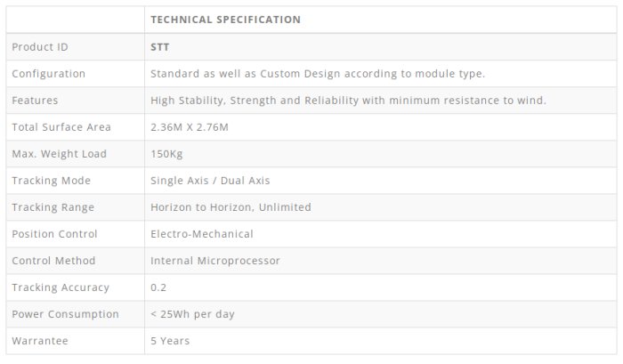Click the 150Kg weight value
623x364 pixels.
(166, 154)
